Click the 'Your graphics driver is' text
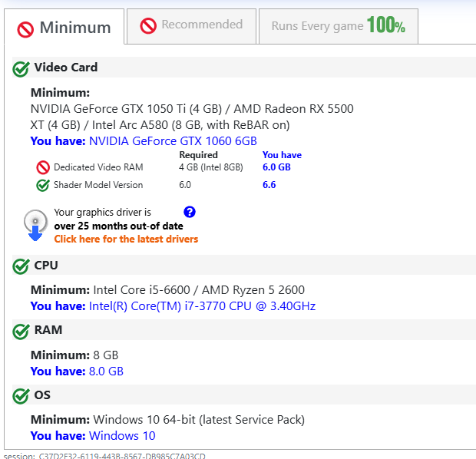This screenshot has width=476, height=459. [x=103, y=212]
